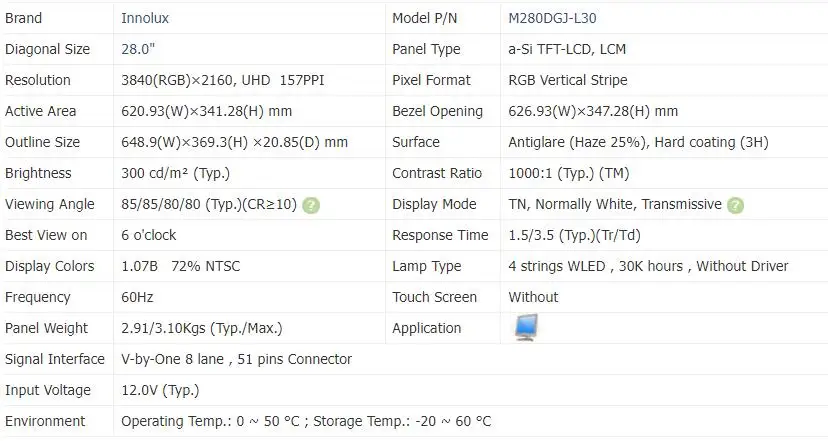Select the Innolux brand value
Screen dimensions: 828x441
point(147,18)
